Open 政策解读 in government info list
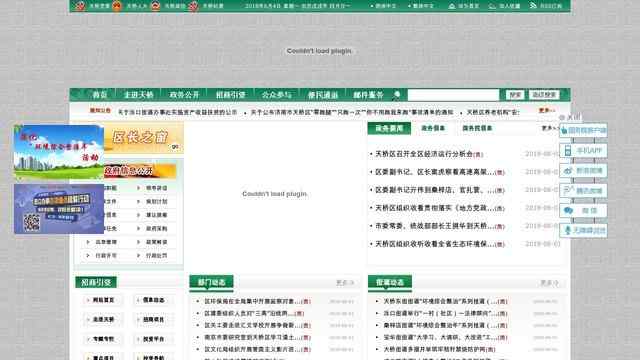This screenshot has width=640, height=360. pos(156,242)
